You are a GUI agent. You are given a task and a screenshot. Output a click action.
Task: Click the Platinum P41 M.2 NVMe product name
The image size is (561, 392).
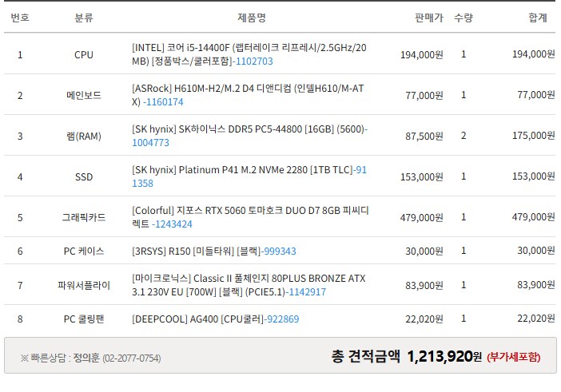click(x=242, y=170)
